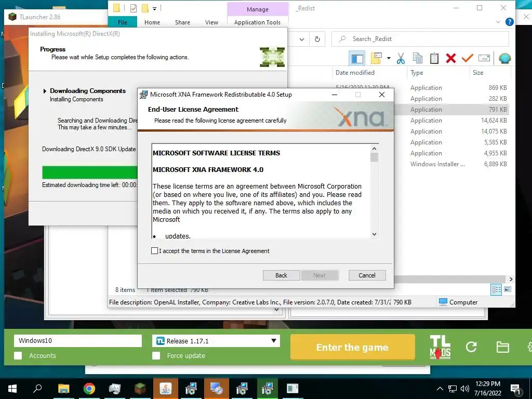Accept the terms in the License Agreement
The height and width of the screenshot is (399, 532).
pyautogui.click(x=154, y=251)
